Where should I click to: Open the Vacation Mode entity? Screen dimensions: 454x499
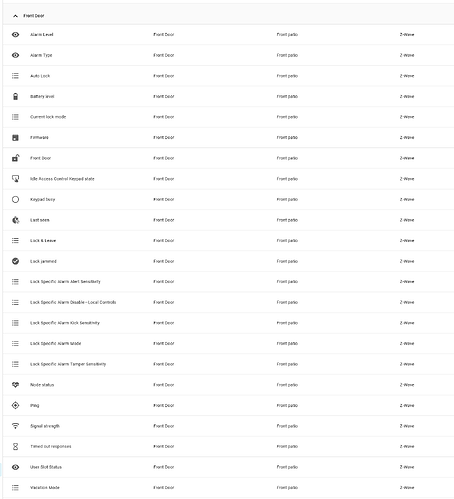(x=228, y=488)
